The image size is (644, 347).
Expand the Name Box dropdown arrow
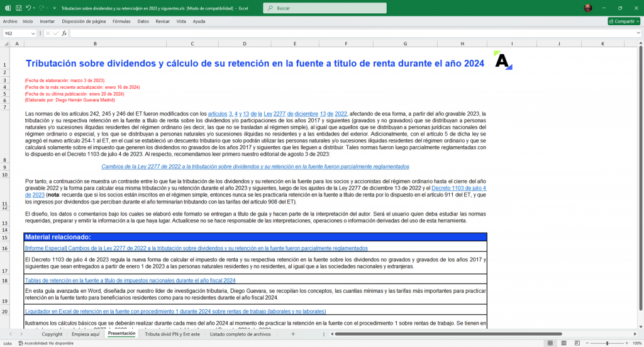coord(33,34)
